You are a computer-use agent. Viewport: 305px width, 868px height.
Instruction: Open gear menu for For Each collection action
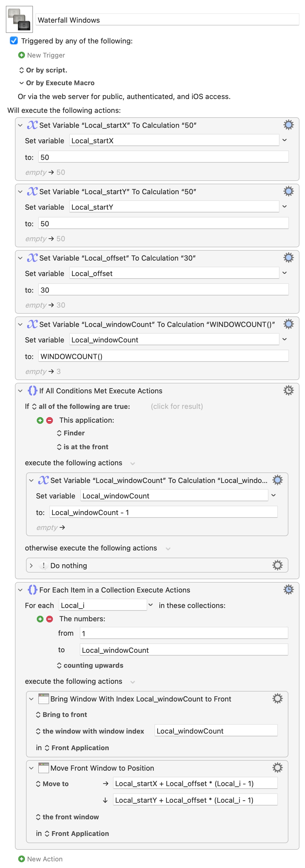288,589
